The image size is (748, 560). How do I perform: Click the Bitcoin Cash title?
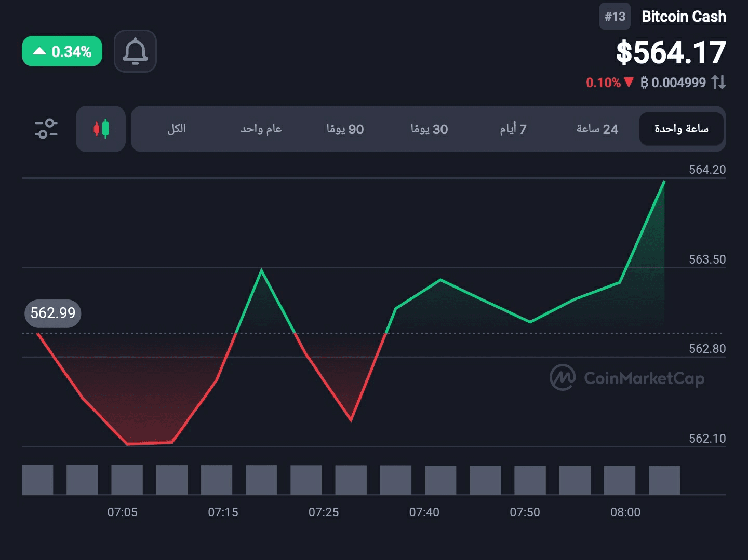(x=684, y=17)
